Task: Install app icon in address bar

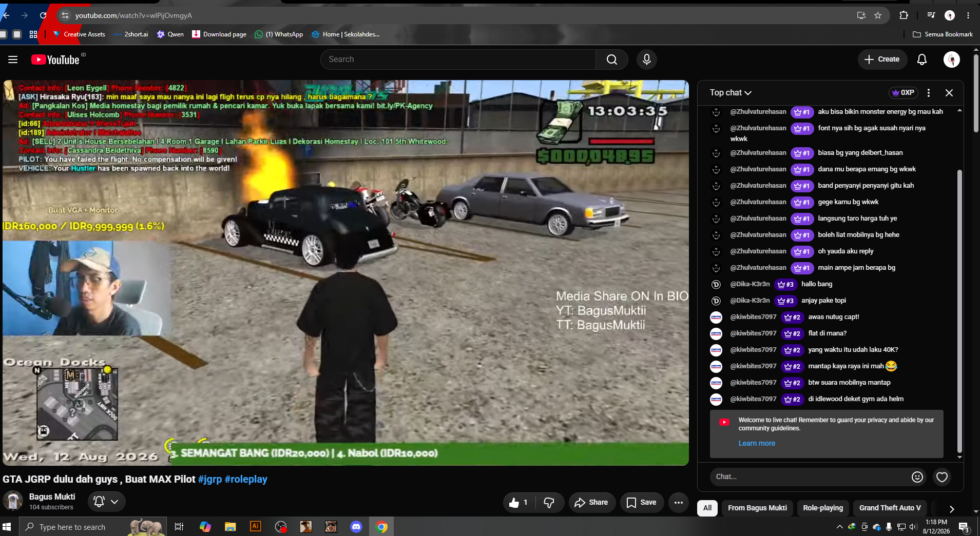Action: (x=861, y=15)
